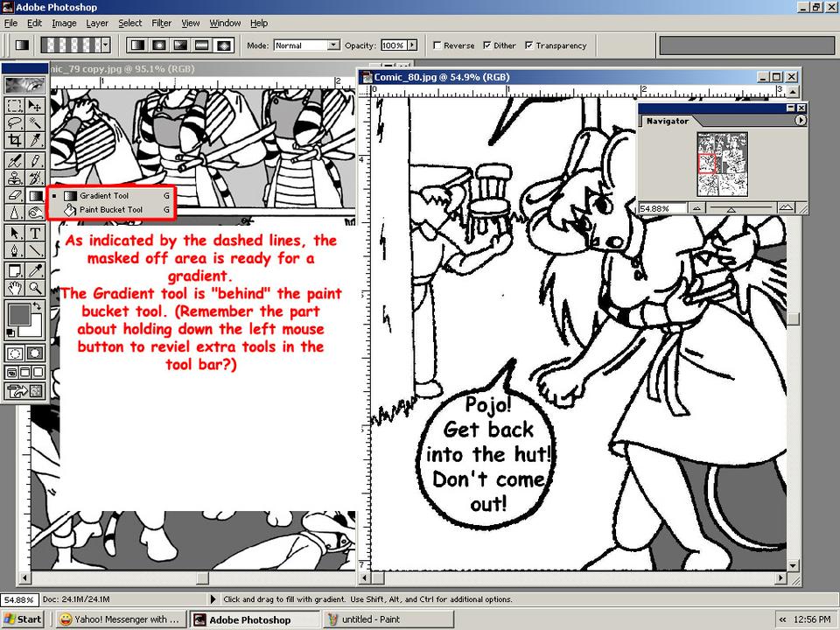
Task: Open the Opacity slider pop-up arrow
Action: point(412,45)
